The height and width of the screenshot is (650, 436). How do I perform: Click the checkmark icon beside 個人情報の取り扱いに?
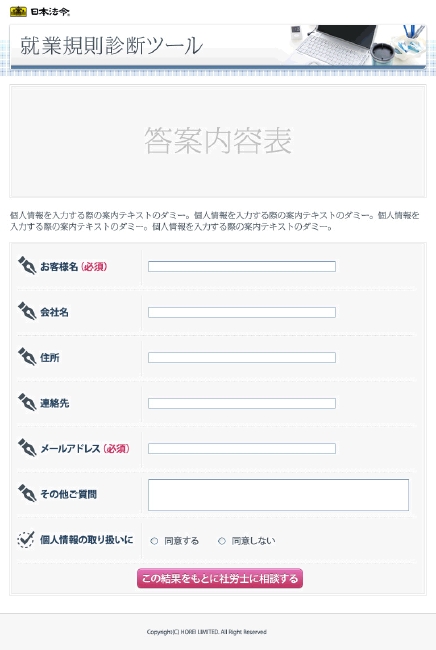(26, 539)
